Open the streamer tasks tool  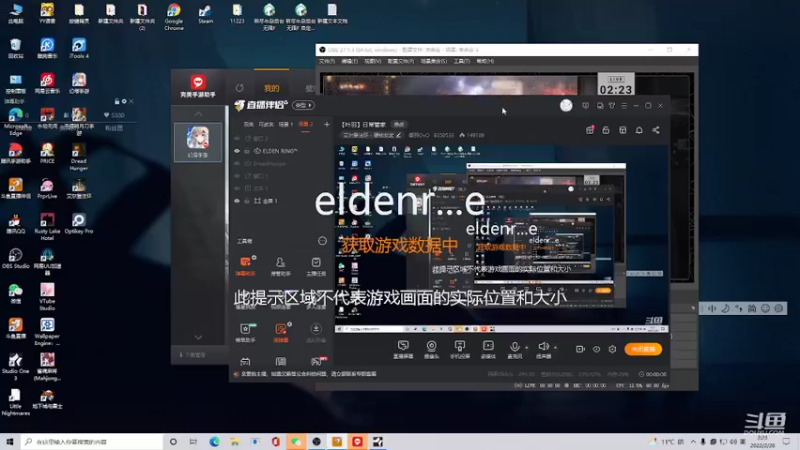(316, 266)
